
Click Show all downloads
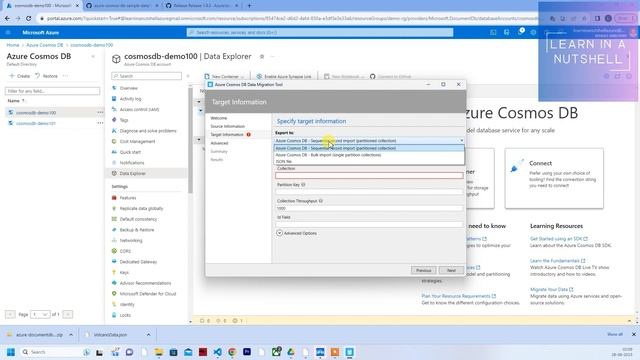[615, 334]
